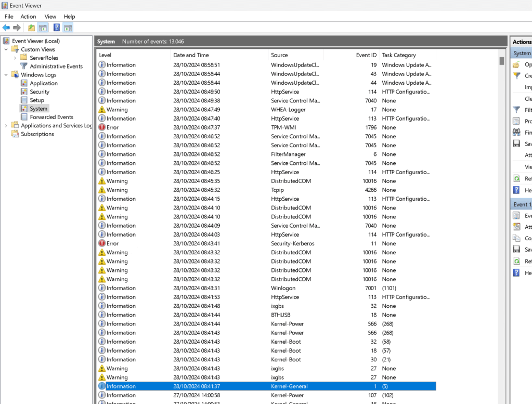Select the Kernel-Boot event ID 30 row
Viewport: 532px width, 404px height.
[266, 360]
